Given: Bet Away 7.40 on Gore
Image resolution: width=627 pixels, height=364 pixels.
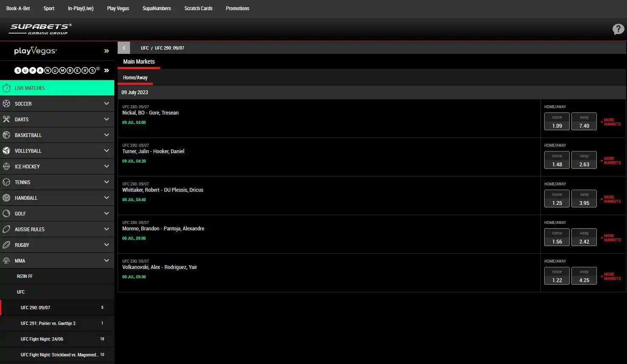Looking at the screenshot, I should (584, 122).
